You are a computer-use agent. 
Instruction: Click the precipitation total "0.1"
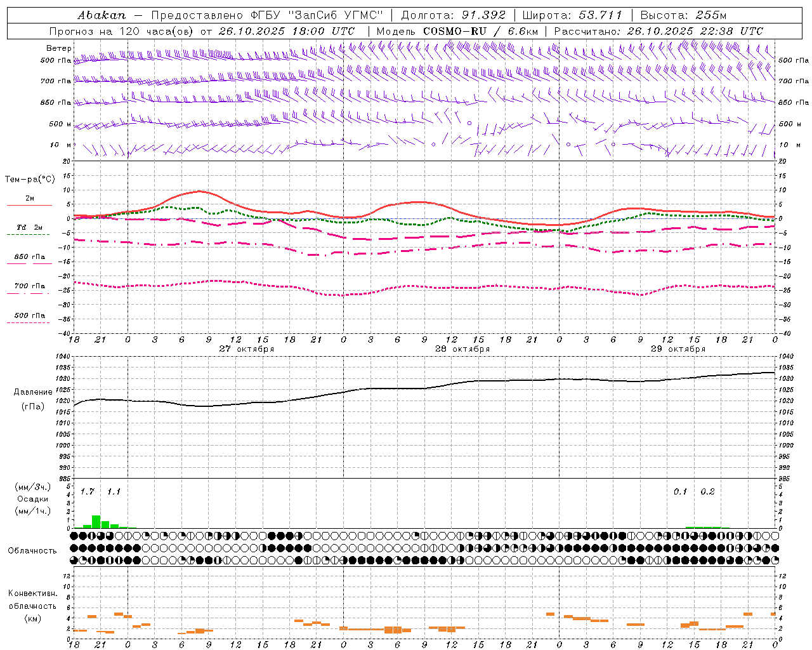point(681,492)
